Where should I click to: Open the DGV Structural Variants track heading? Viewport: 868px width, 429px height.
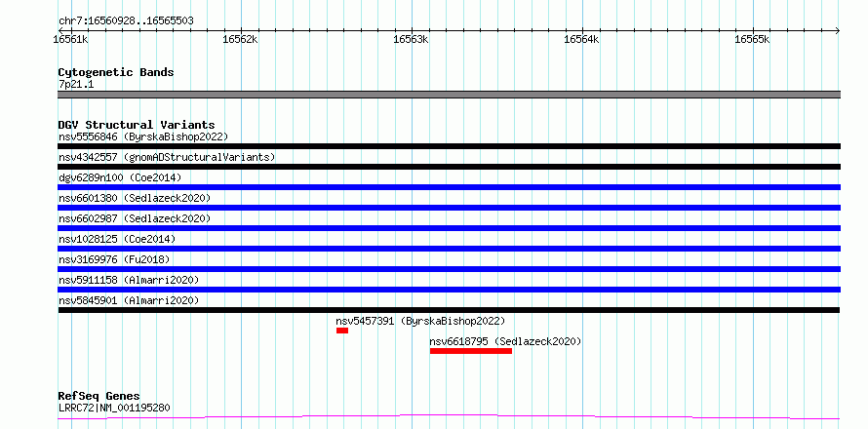[137, 125]
